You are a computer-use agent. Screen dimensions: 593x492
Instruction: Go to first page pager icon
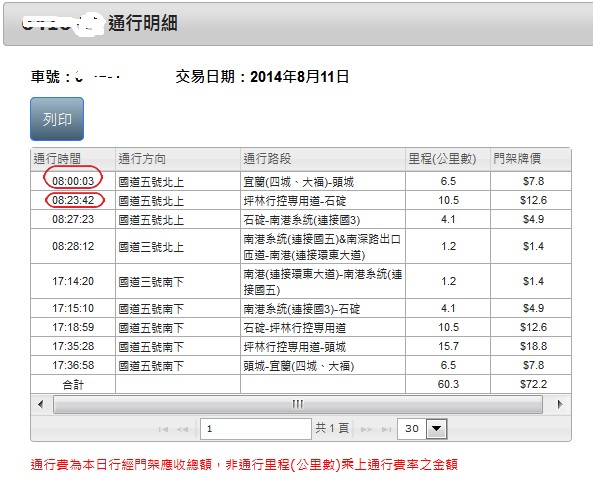click(163, 429)
